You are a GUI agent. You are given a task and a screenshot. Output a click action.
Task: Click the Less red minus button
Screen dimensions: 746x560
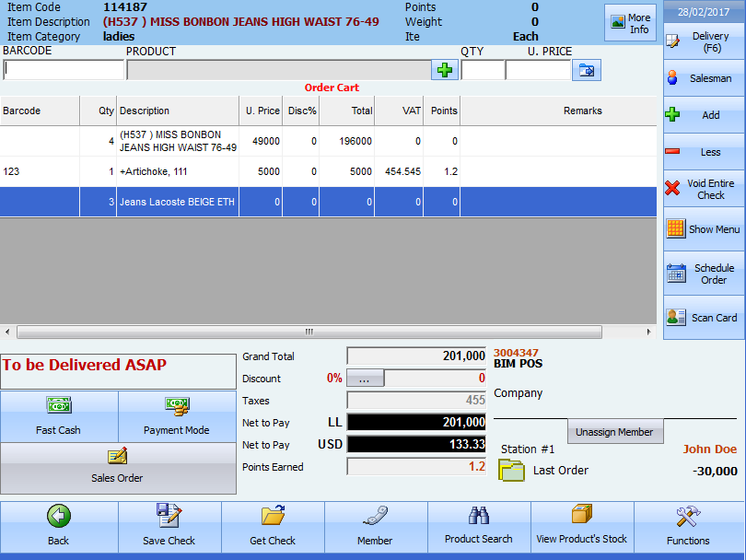click(704, 152)
